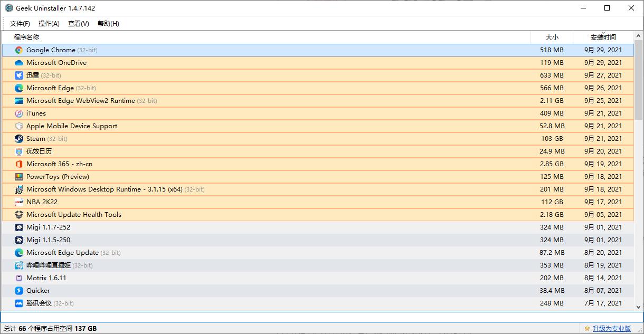Open the 文件(F) menu
The width and height of the screenshot is (644, 334).
click(20, 24)
